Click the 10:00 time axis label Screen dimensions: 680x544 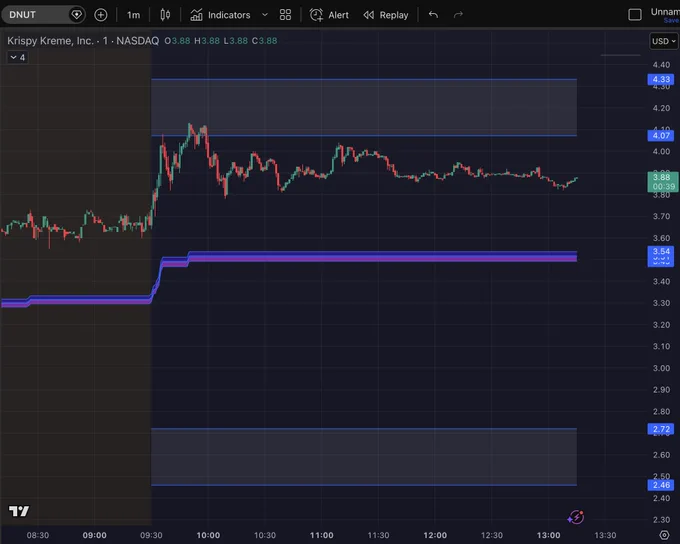tap(208, 535)
